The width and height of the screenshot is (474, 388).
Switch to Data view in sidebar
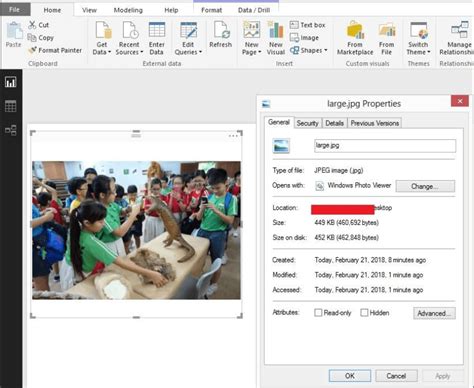[x=11, y=106]
